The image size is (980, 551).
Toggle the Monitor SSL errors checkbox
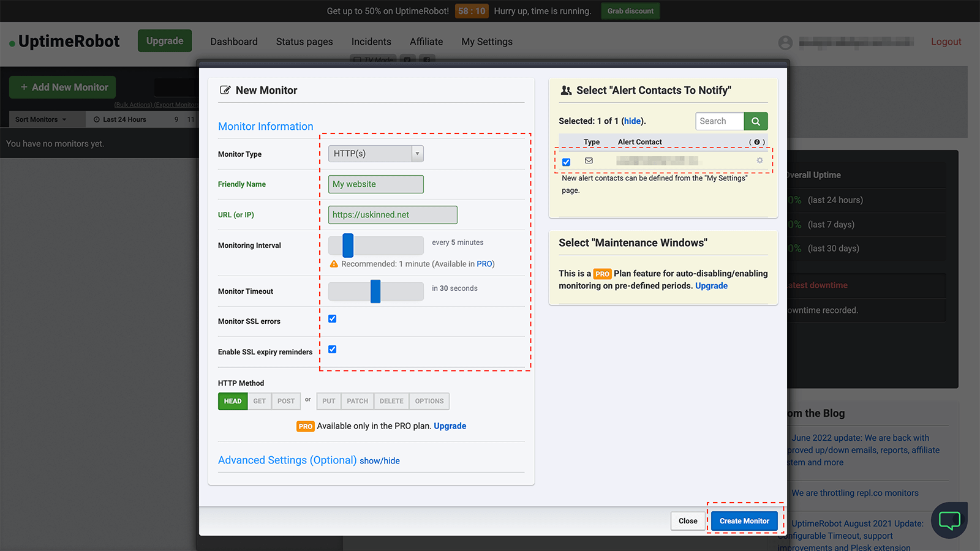click(332, 318)
